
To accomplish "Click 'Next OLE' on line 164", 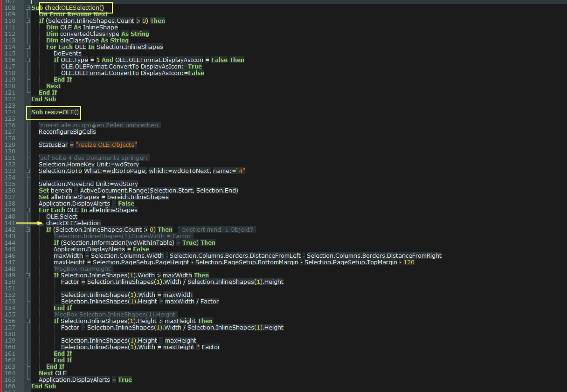I will tap(53, 373).
